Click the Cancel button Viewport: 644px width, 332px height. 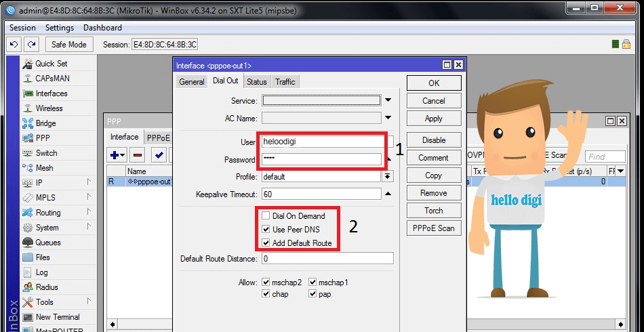pyautogui.click(x=434, y=101)
